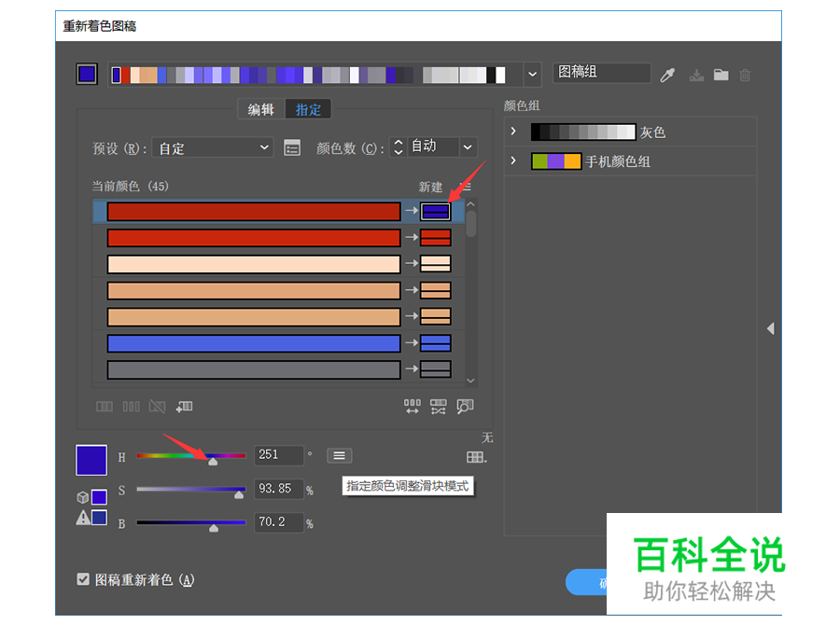
Task: Click the merge colors into a row icon
Action: click(105, 405)
